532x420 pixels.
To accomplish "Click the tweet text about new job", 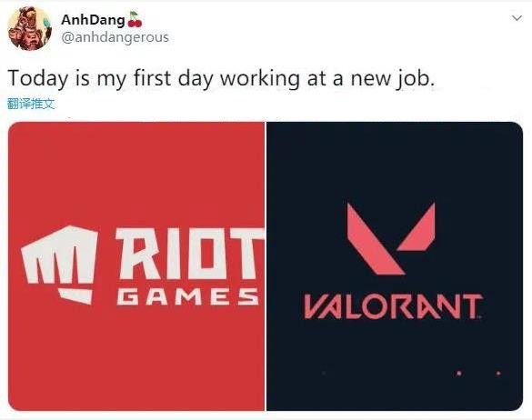I will 221,79.
